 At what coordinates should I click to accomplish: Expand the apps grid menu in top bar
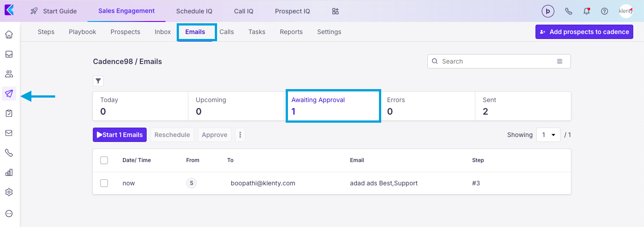335,11
